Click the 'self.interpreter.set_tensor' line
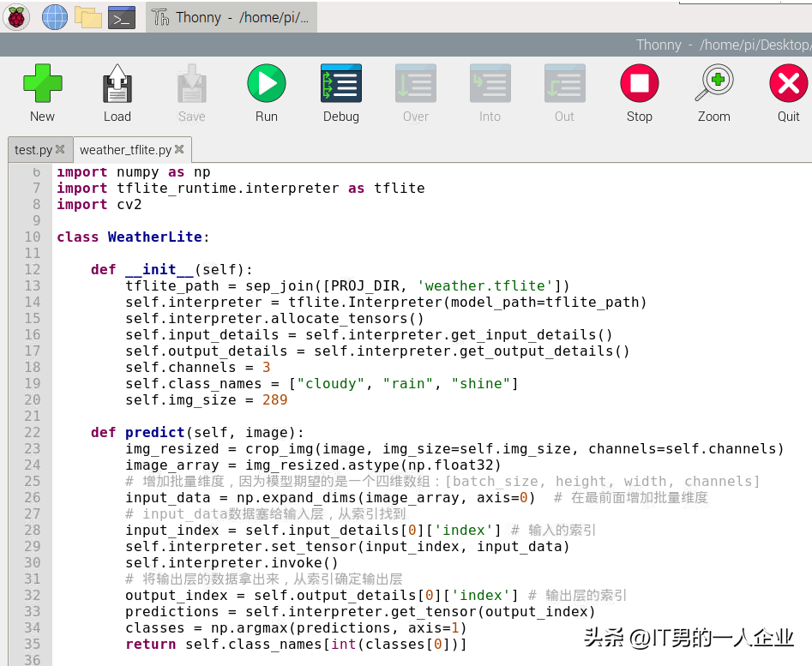The height and width of the screenshot is (666, 812). coord(347,547)
